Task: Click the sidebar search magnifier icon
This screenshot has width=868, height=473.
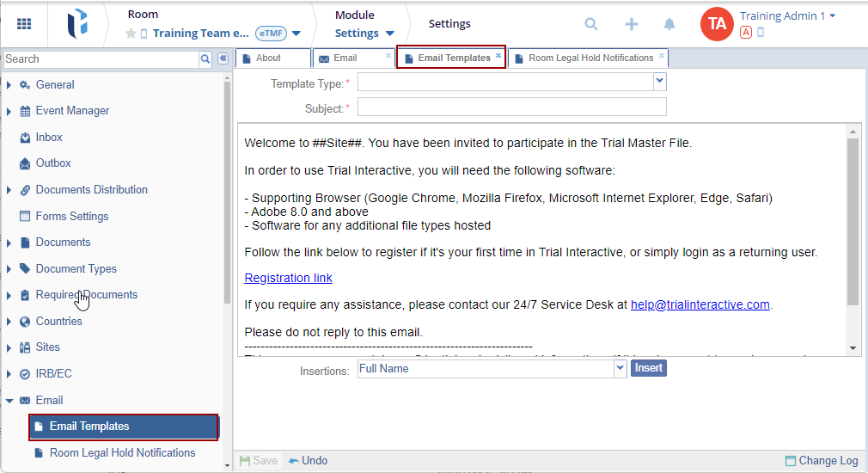Action: pos(205,59)
